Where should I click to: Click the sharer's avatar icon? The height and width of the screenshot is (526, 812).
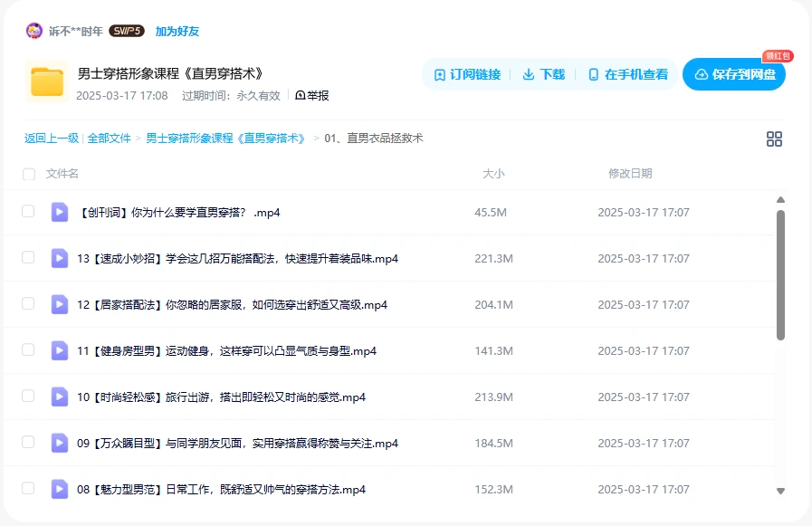[34, 31]
